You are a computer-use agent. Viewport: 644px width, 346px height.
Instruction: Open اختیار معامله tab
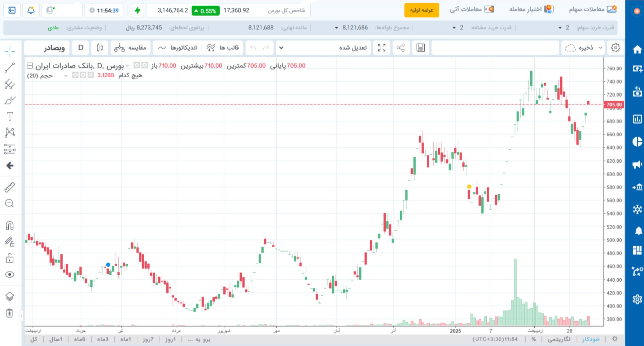531,10
